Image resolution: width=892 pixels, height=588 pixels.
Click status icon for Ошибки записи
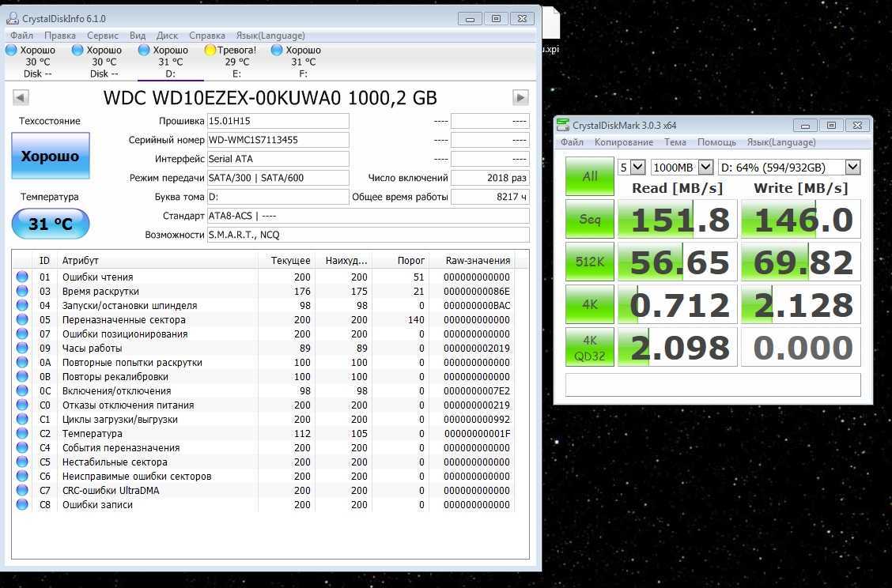click(x=22, y=504)
